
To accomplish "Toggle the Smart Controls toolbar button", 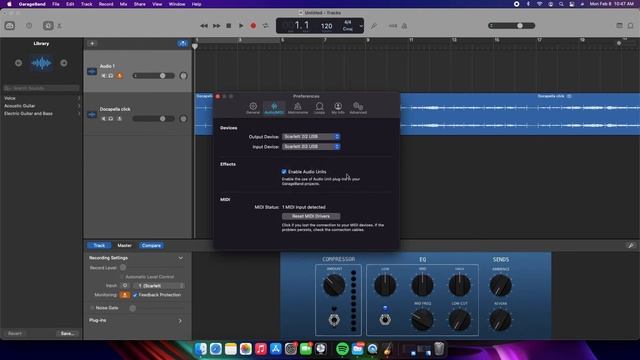I will (48, 26).
